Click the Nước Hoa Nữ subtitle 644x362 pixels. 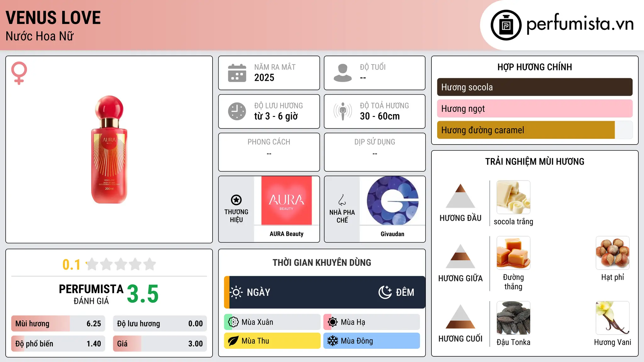coord(40,36)
